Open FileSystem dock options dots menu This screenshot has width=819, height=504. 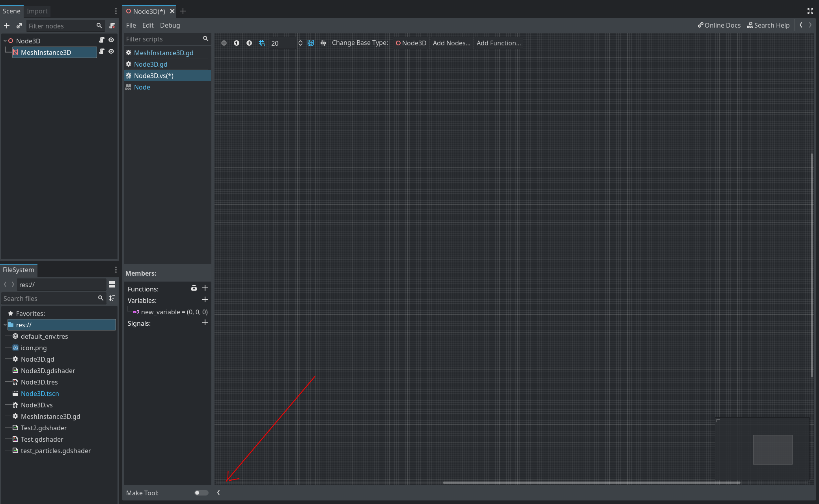click(116, 270)
